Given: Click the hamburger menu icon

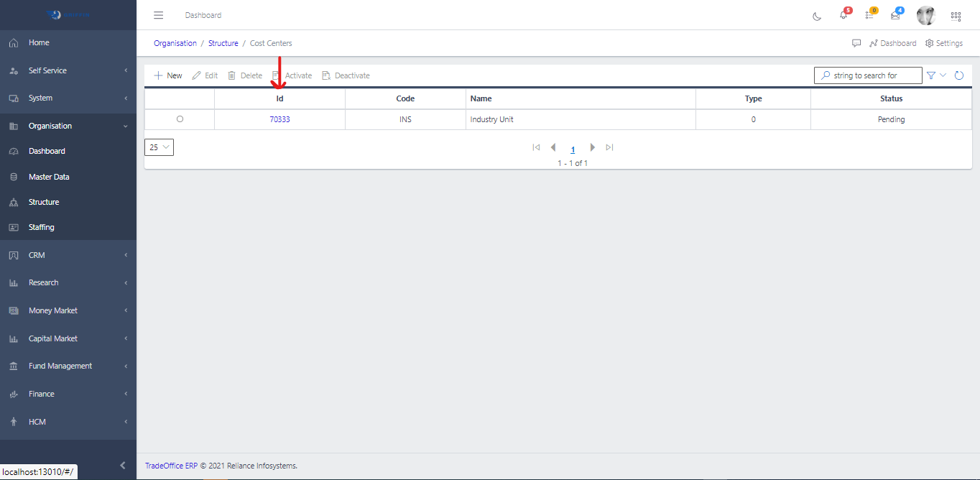Looking at the screenshot, I should [x=159, y=15].
